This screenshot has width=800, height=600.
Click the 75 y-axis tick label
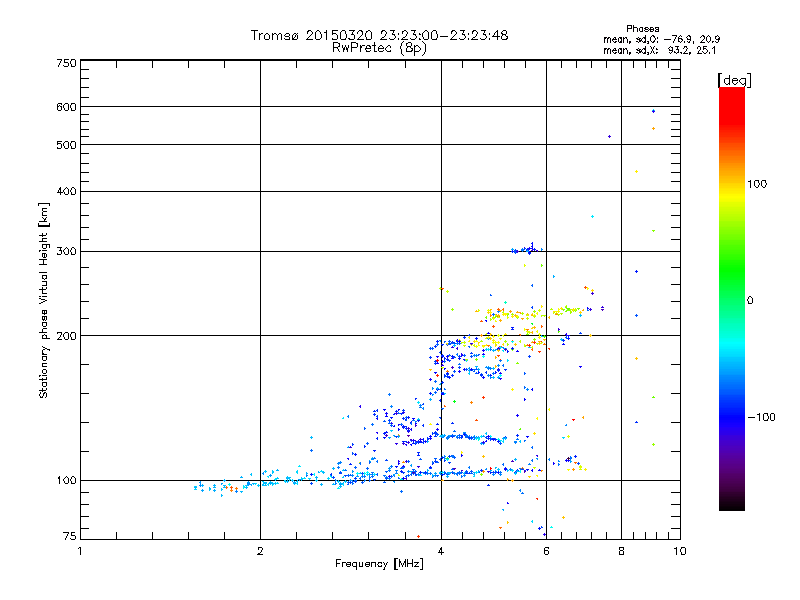tap(70, 536)
